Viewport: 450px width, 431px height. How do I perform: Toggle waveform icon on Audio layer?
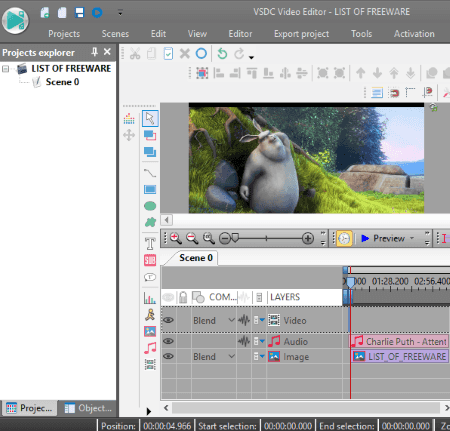(244, 341)
